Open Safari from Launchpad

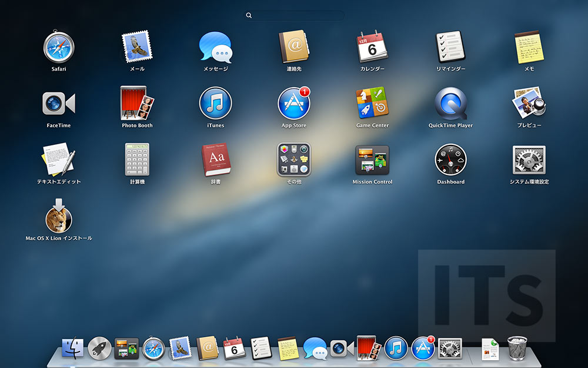pos(58,48)
